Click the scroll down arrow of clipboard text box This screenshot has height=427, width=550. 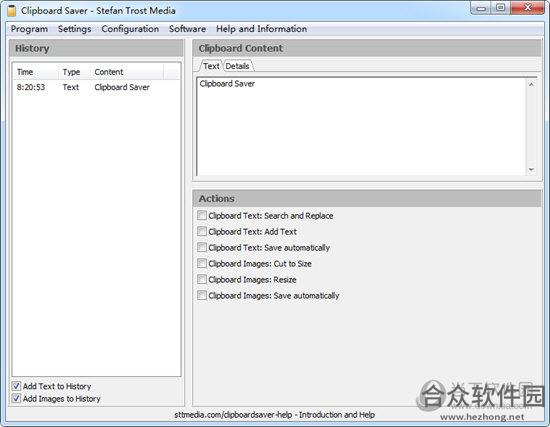point(531,170)
